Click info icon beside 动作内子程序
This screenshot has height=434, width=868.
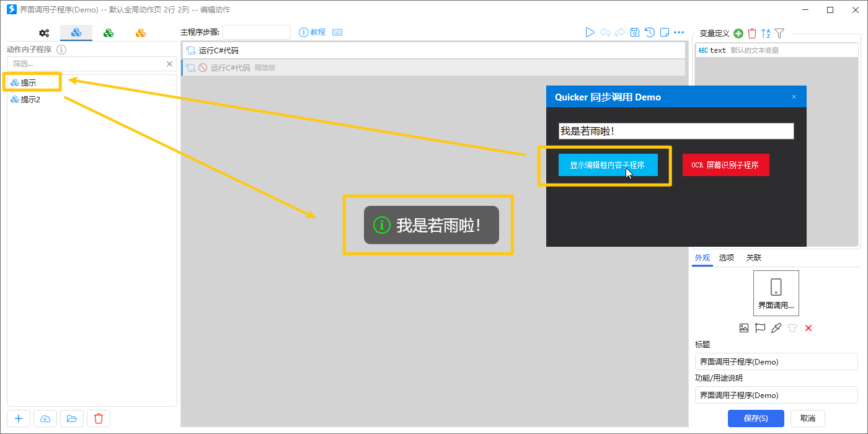pyautogui.click(x=61, y=50)
